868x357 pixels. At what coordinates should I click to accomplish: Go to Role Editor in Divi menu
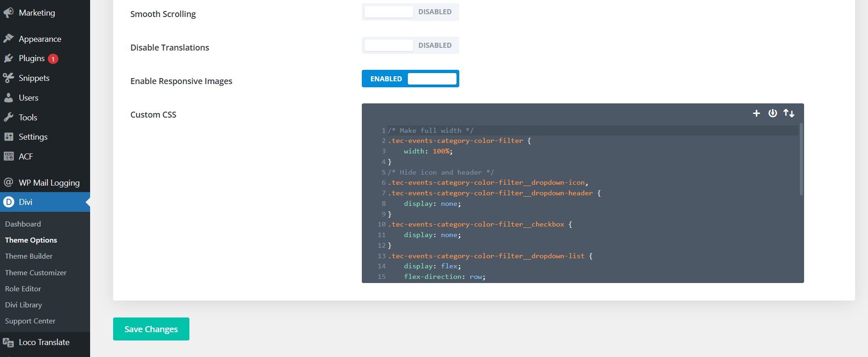(23, 289)
